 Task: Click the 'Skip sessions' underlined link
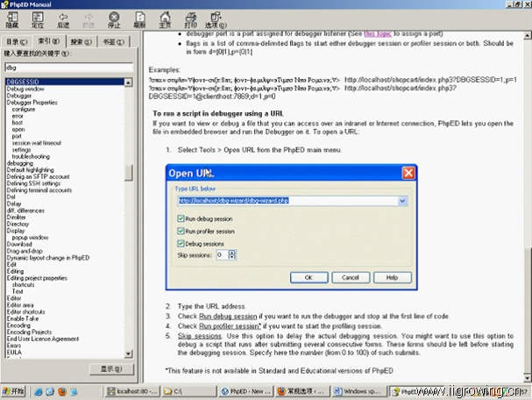click(200, 336)
